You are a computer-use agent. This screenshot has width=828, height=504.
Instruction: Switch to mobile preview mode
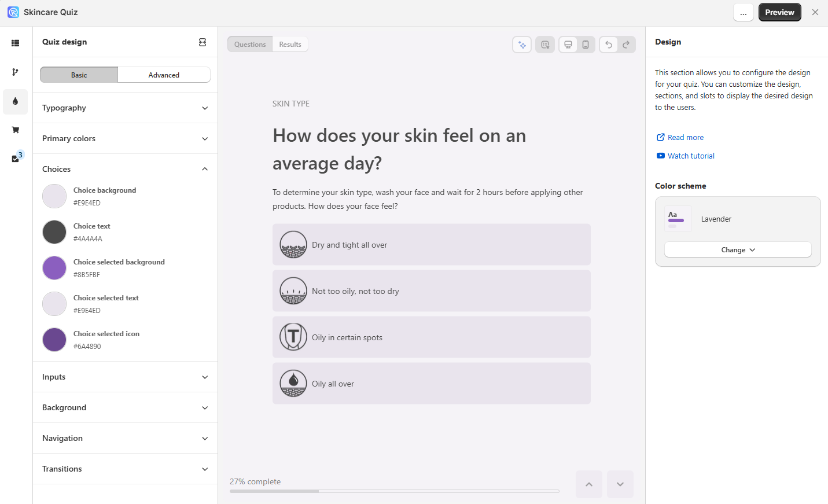586,45
